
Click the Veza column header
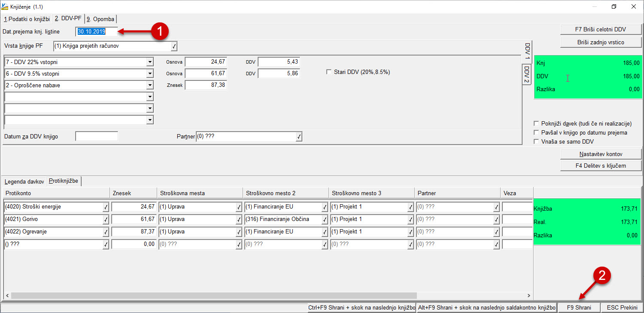[x=516, y=193]
